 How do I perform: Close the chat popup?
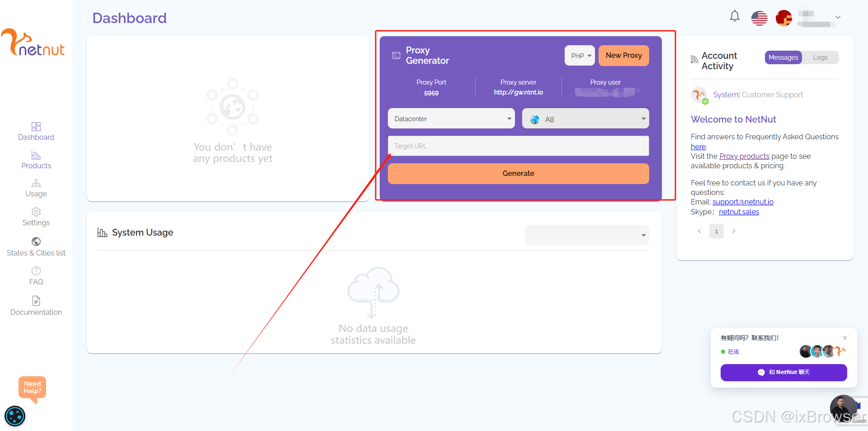pos(845,338)
